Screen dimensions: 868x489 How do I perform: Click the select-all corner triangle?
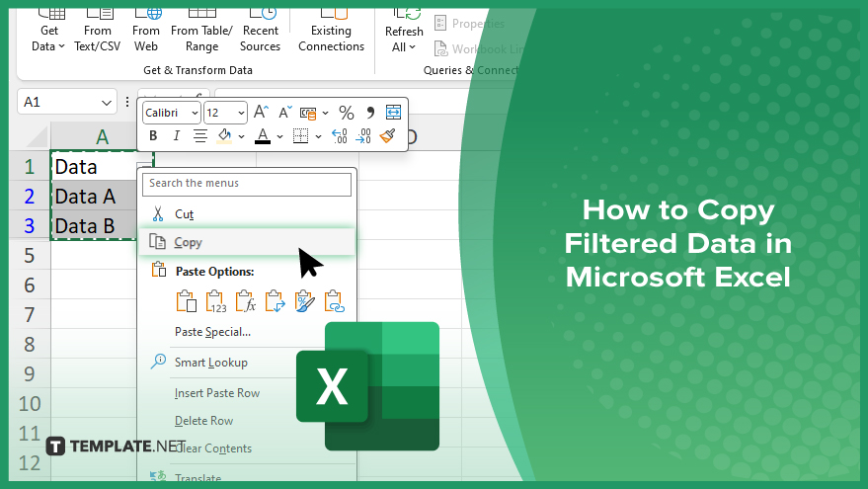[37, 137]
